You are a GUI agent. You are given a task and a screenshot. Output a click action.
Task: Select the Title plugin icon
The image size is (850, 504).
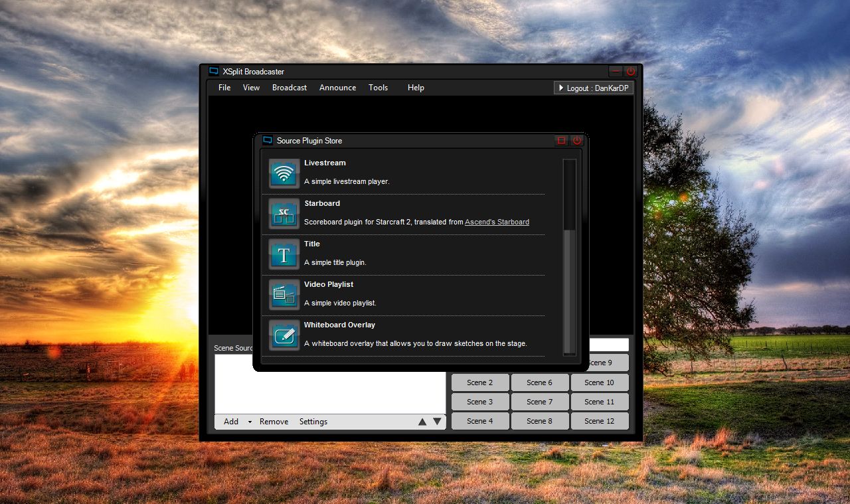284,255
